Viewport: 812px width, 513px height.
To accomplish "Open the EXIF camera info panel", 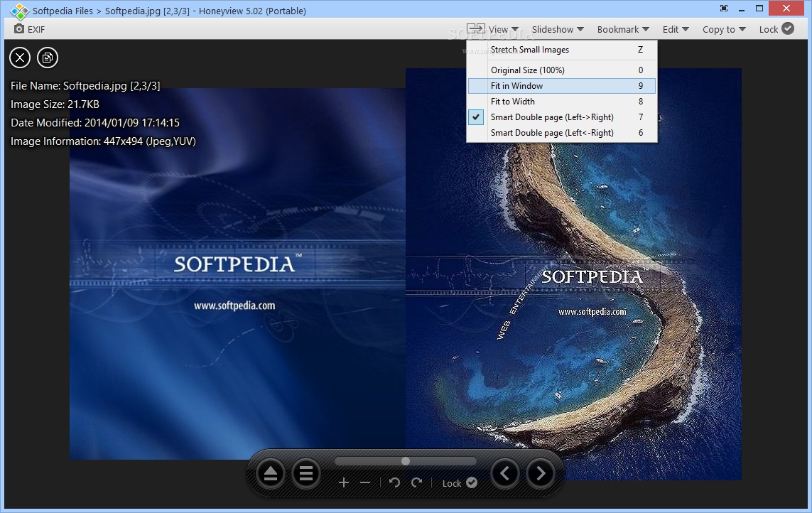I will pos(30,29).
